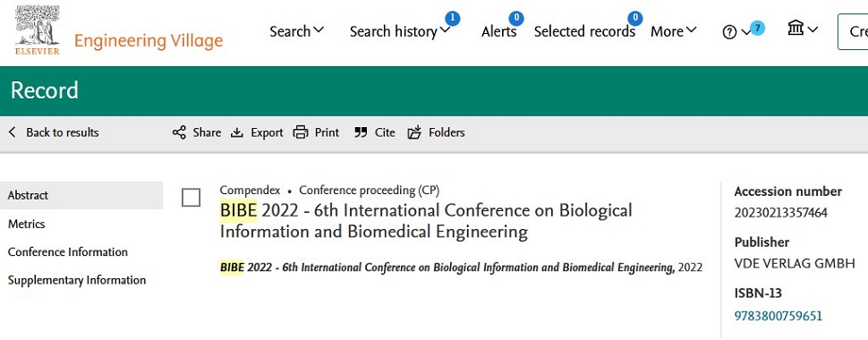The height and width of the screenshot is (340, 868).
Task: Click the Alerts count badge
Action: tap(516, 18)
